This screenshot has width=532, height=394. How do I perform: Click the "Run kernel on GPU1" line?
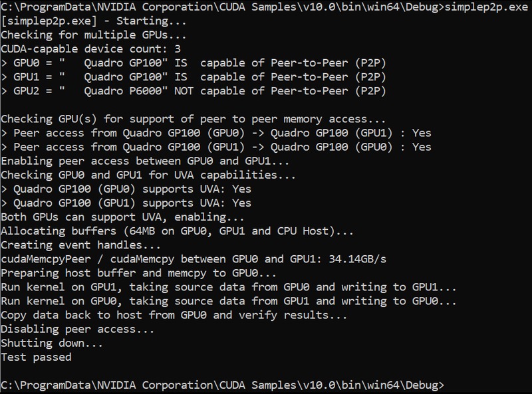click(229, 287)
